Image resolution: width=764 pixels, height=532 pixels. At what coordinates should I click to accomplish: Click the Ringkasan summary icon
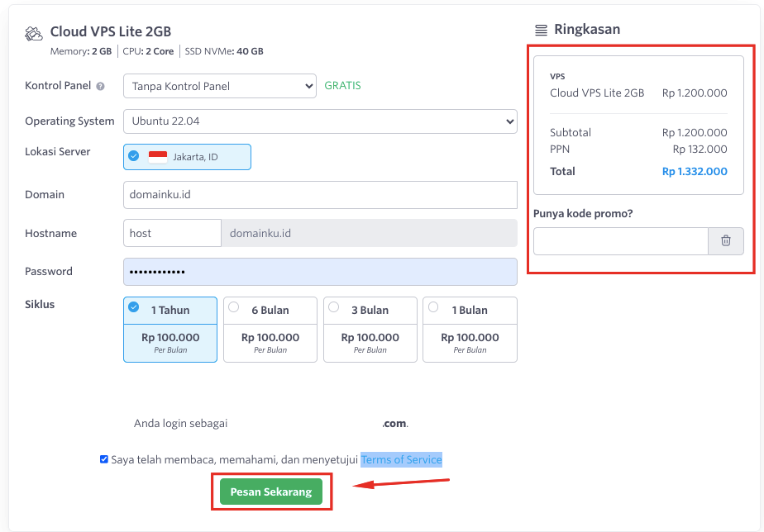click(543, 28)
